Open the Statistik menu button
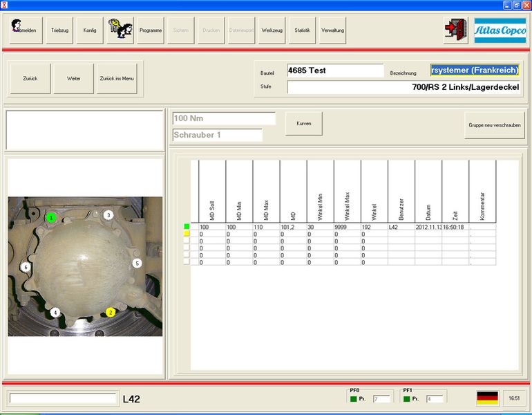The width and height of the screenshot is (532, 415). [x=302, y=30]
